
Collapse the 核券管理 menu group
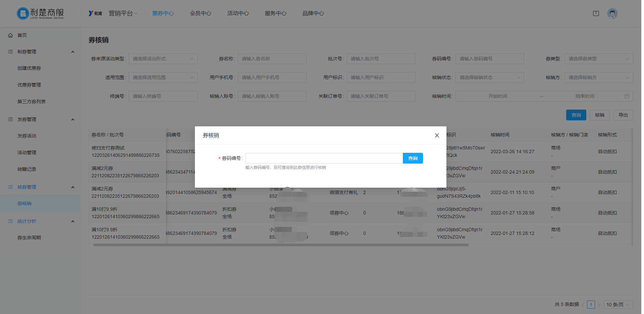(73, 187)
